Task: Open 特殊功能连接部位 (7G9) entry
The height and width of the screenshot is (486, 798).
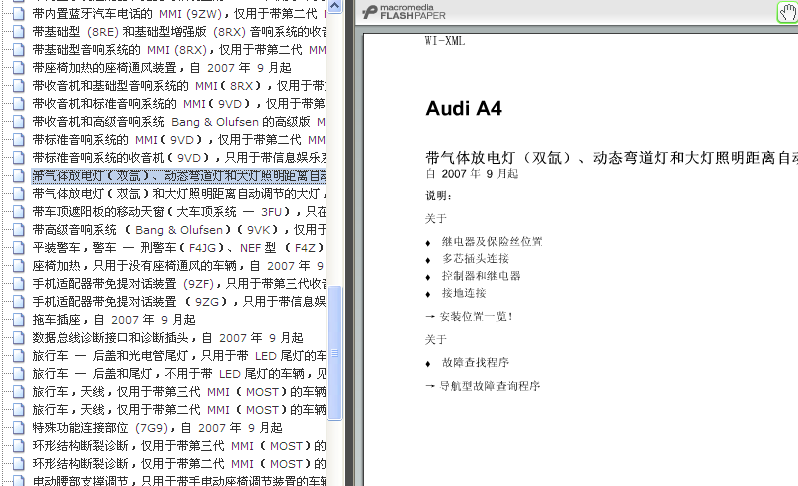Action: [x=157, y=427]
